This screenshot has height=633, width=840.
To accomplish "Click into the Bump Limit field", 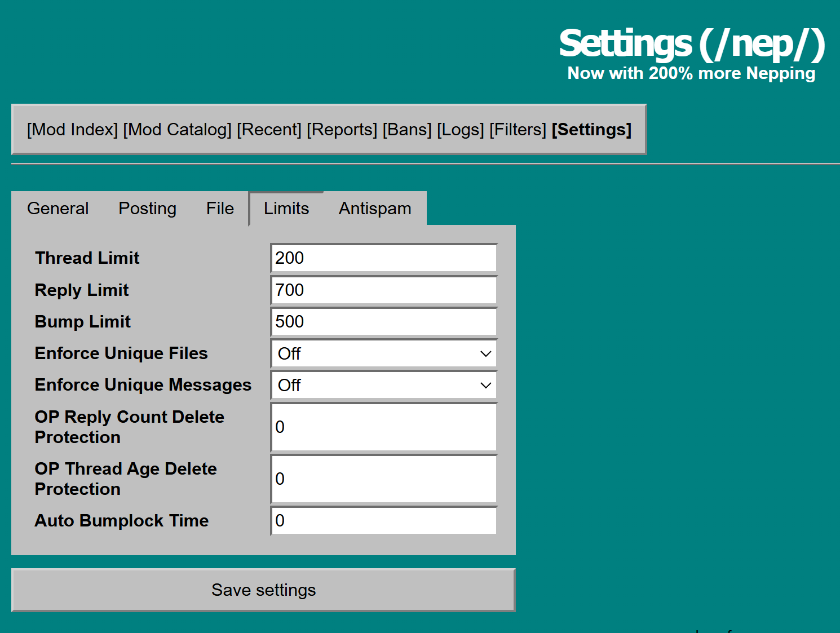I will tap(384, 322).
